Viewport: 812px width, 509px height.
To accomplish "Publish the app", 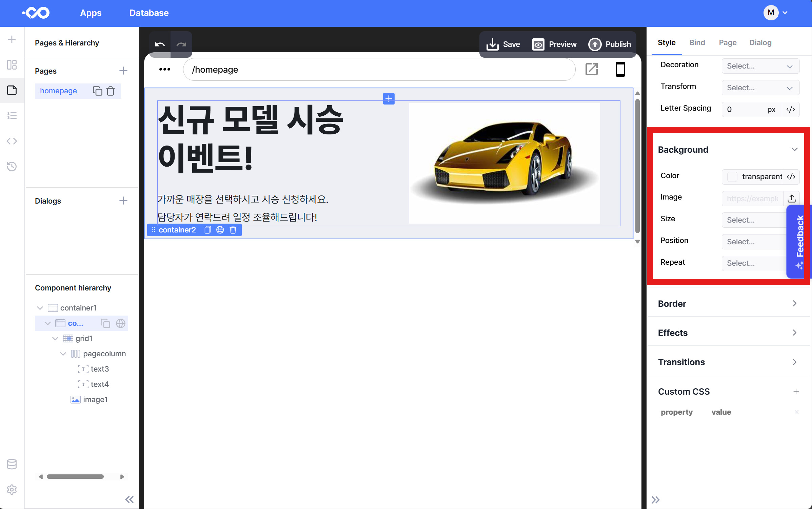I will [610, 44].
